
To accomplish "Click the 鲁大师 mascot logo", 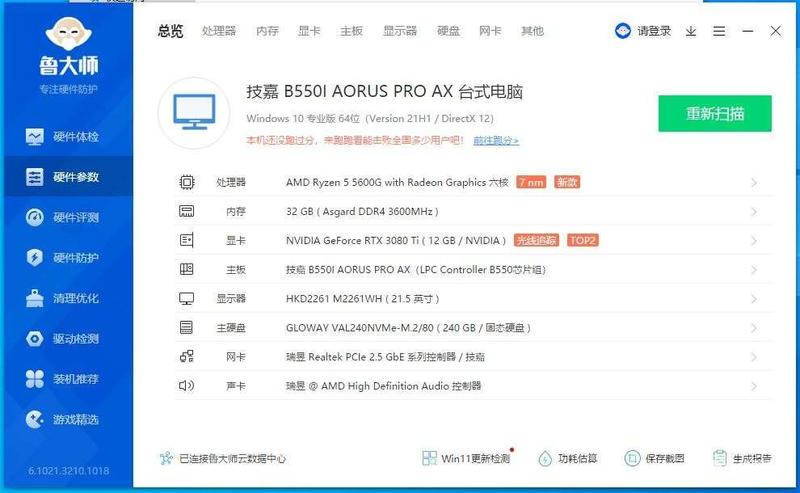I will tap(68, 34).
